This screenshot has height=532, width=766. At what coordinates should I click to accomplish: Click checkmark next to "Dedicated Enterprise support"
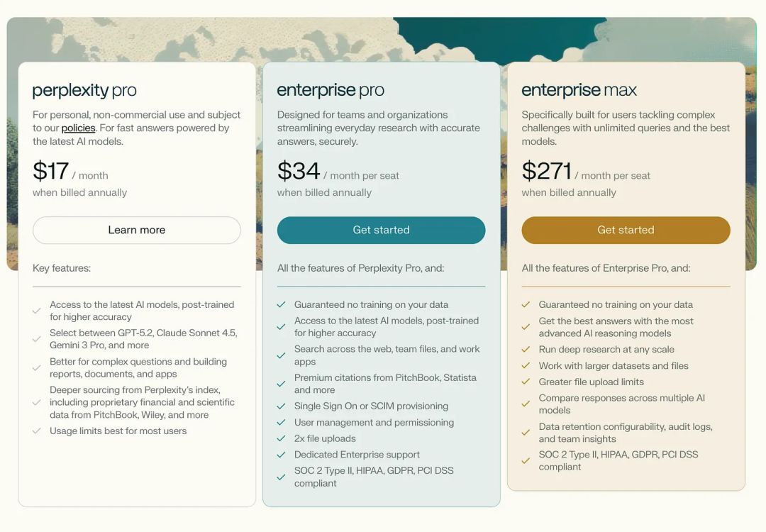(282, 455)
